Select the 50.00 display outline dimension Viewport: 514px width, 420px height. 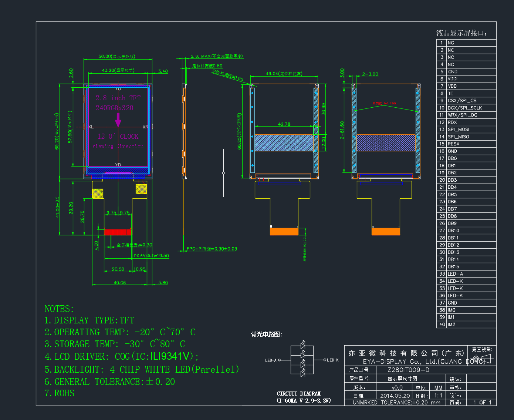pos(117,56)
